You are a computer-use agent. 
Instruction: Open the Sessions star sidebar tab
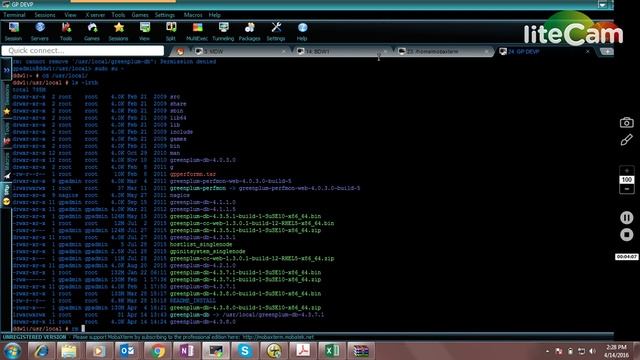pos(7,100)
